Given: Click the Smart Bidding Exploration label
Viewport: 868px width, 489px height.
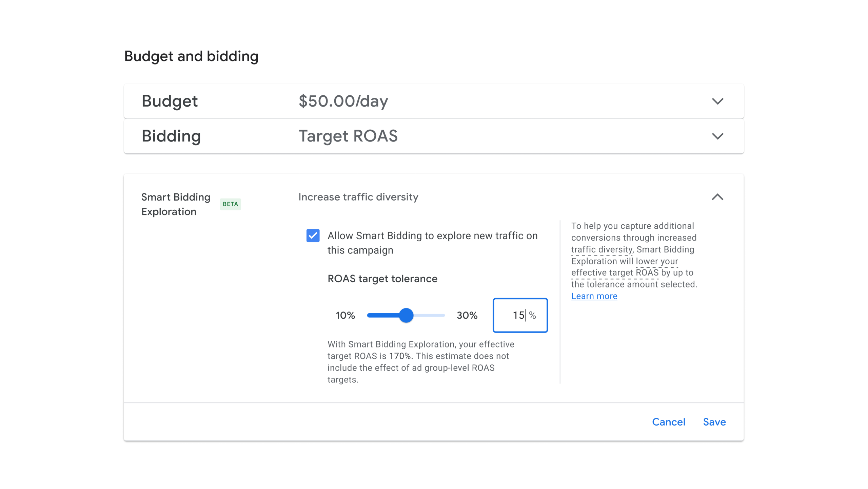Looking at the screenshot, I should [176, 204].
